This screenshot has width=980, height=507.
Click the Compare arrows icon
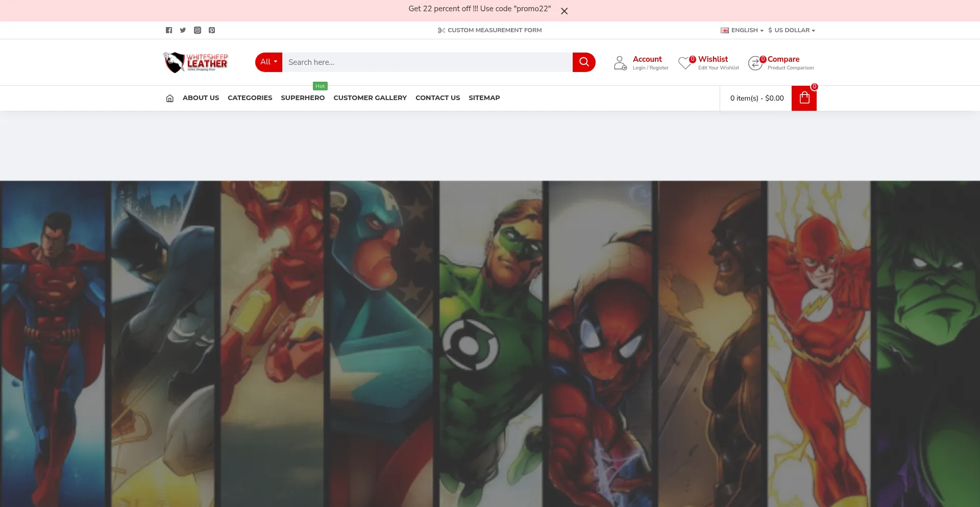point(755,63)
